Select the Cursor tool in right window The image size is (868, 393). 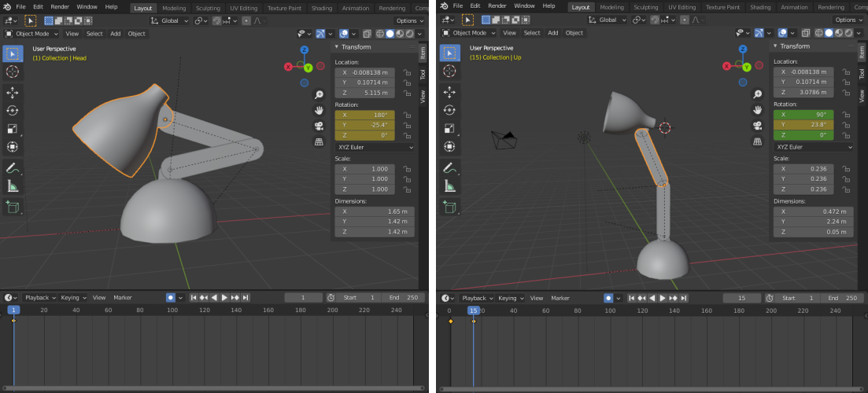click(449, 71)
